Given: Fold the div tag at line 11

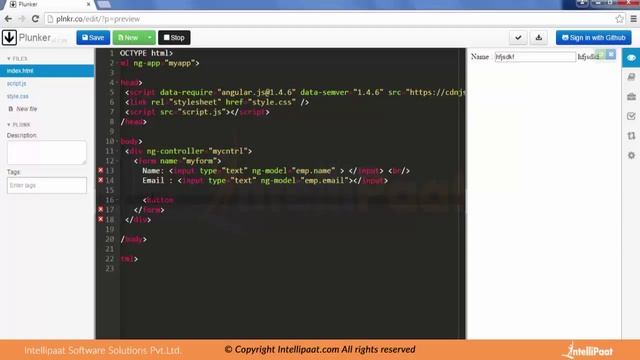Looking at the screenshot, I should tap(118, 151).
